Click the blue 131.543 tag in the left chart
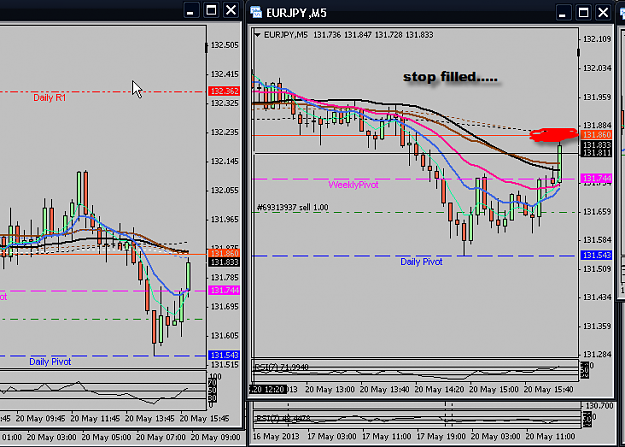The height and width of the screenshot is (447, 625). click(x=224, y=355)
